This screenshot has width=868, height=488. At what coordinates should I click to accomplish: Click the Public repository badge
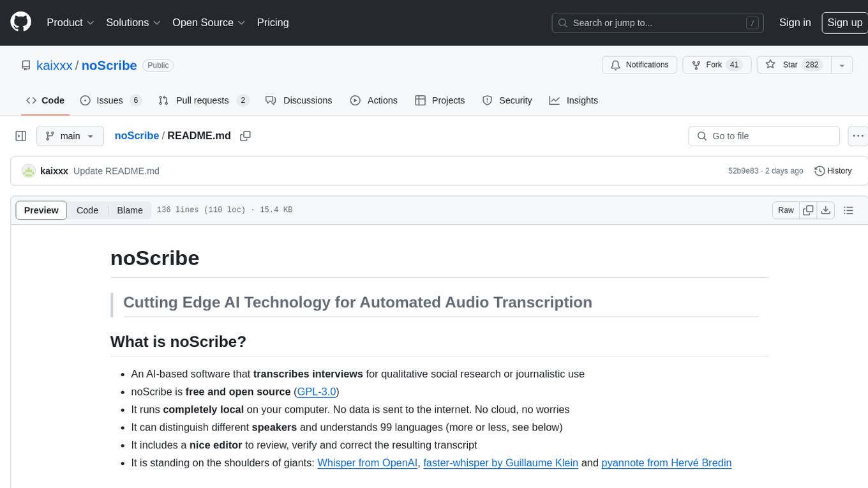158,65
